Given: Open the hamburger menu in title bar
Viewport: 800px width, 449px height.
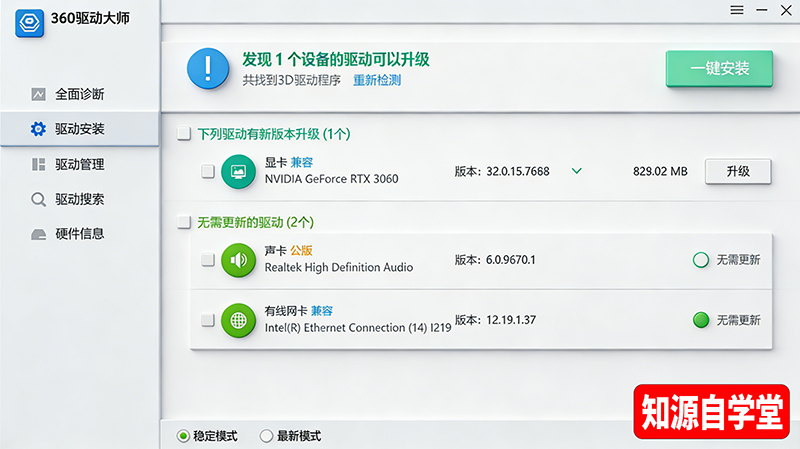Looking at the screenshot, I should 737,10.
